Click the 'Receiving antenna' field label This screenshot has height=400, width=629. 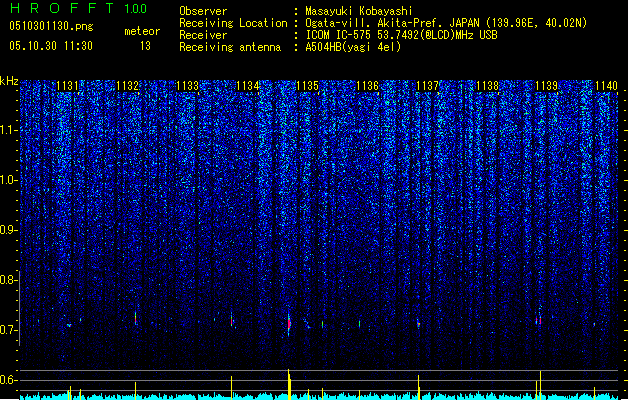(x=230, y=47)
